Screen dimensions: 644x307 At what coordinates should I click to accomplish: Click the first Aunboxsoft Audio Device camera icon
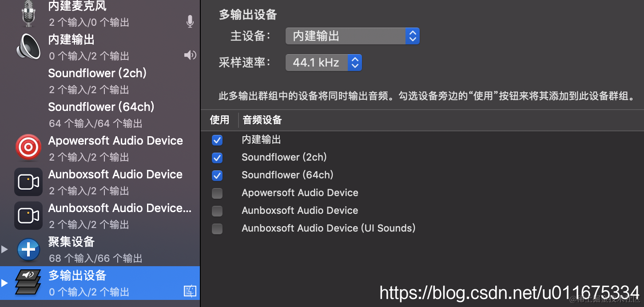[28, 182]
